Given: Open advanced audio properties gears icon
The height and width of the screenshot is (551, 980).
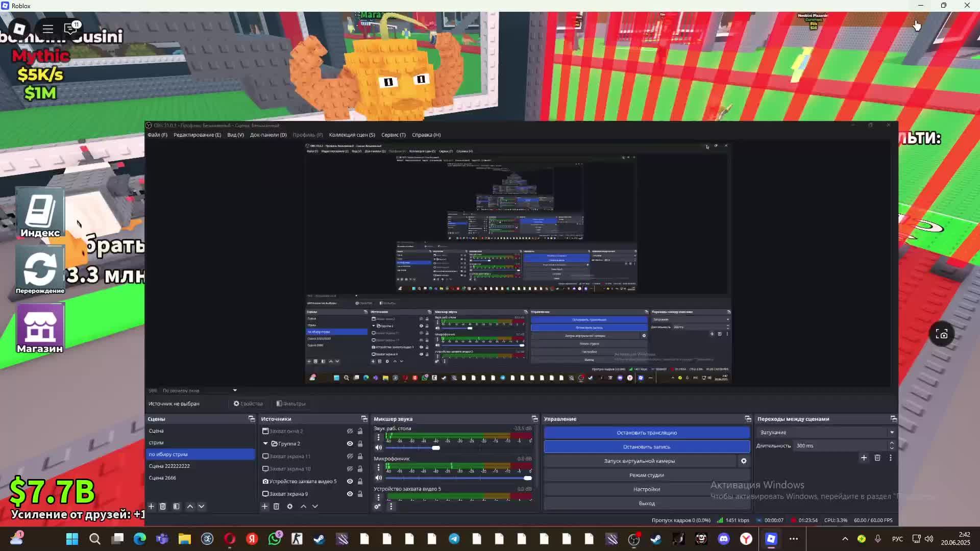Looking at the screenshot, I should pyautogui.click(x=378, y=506).
